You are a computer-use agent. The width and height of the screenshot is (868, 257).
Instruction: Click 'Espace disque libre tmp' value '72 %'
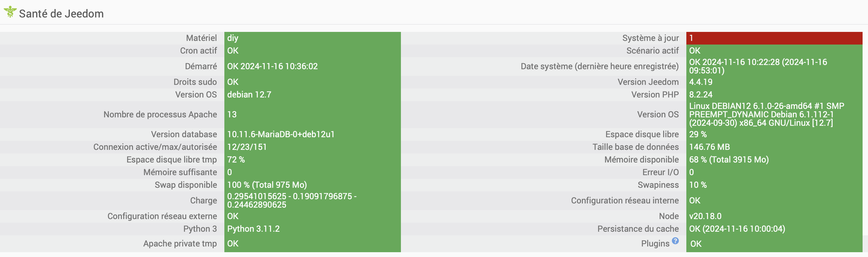[x=236, y=159]
